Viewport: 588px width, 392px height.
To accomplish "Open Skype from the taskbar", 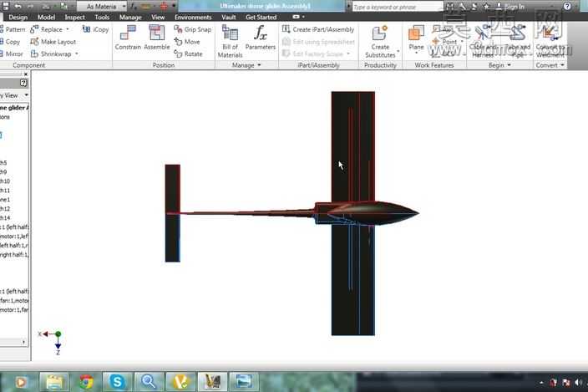I will coord(117,382).
